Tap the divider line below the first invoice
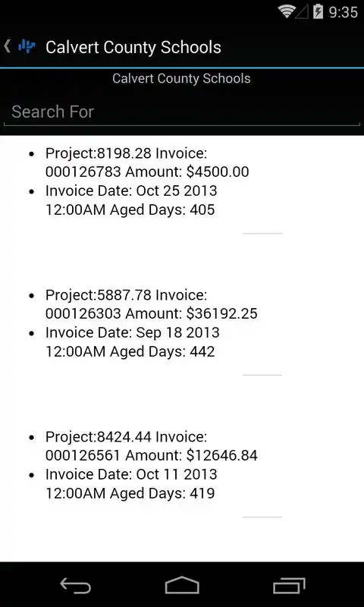The width and height of the screenshot is (364, 607). (262, 234)
